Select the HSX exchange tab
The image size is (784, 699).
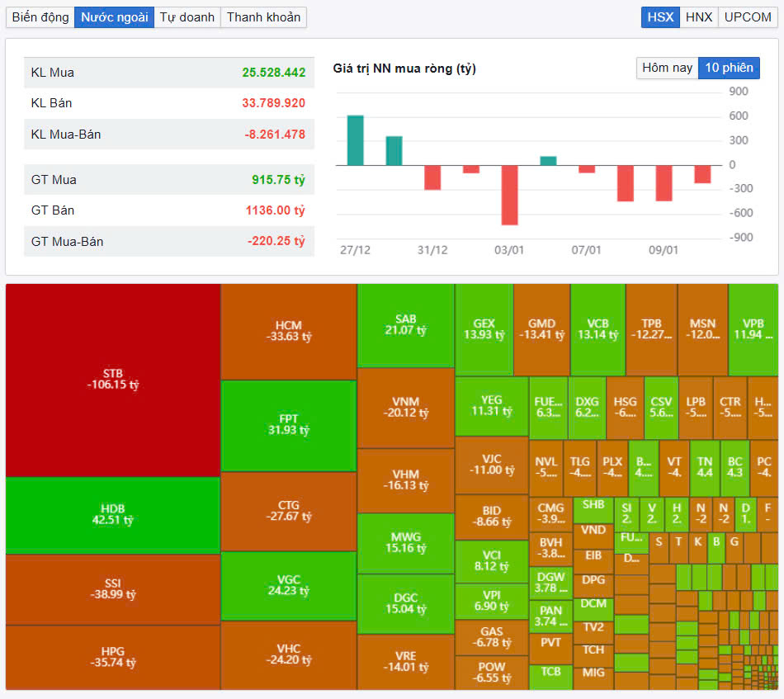tap(660, 17)
